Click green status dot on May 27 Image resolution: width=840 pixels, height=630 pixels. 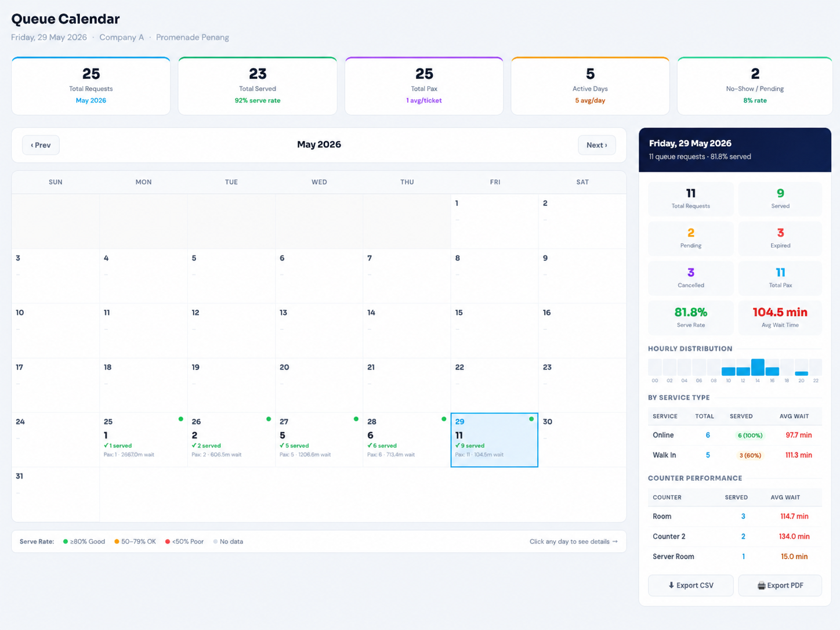[356, 419]
